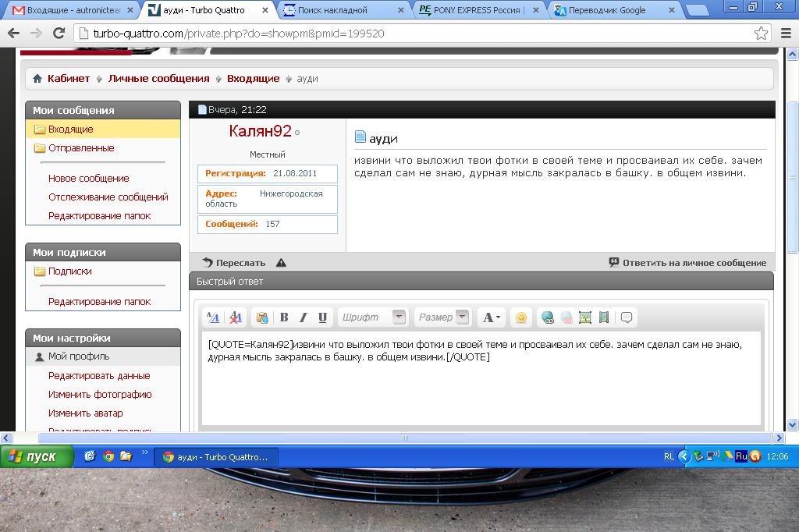Switch to the PONY EXPRESS tab
This screenshot has width=799, height=532.
(x=479, y=10)
